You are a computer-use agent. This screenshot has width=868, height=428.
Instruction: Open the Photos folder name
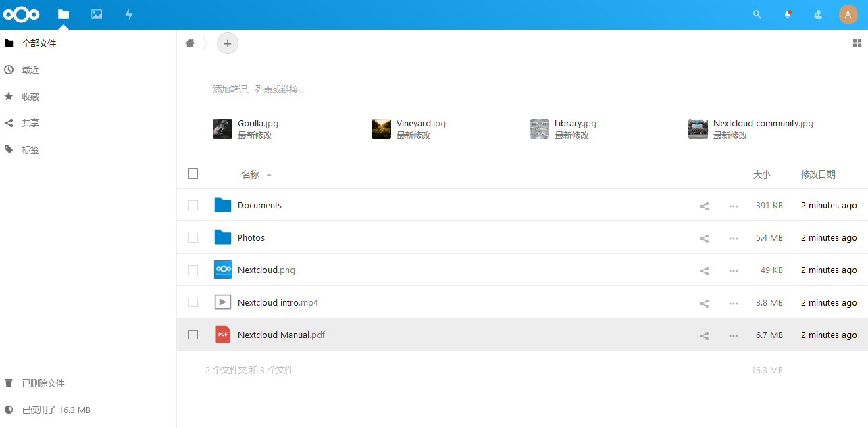click(x=251, y=237)
